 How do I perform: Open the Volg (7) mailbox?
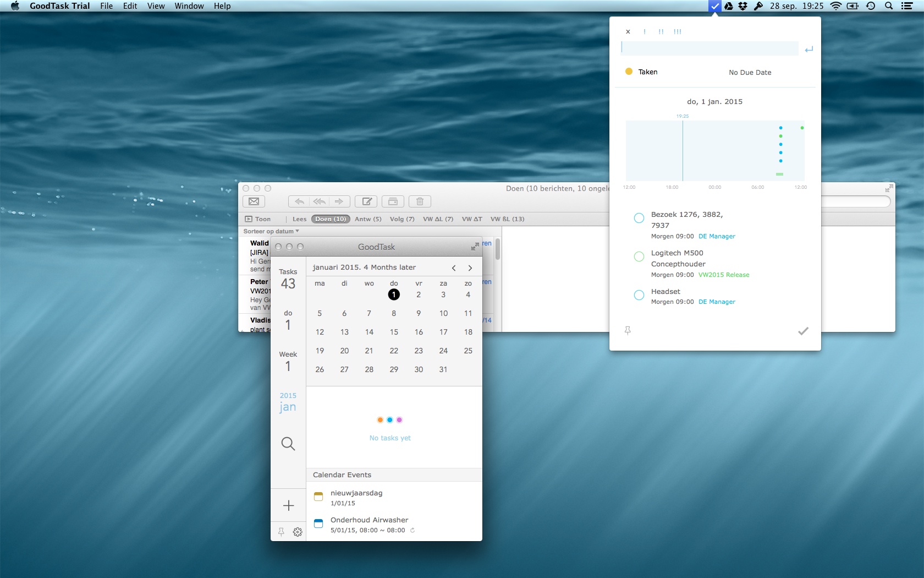click(402, 219)
